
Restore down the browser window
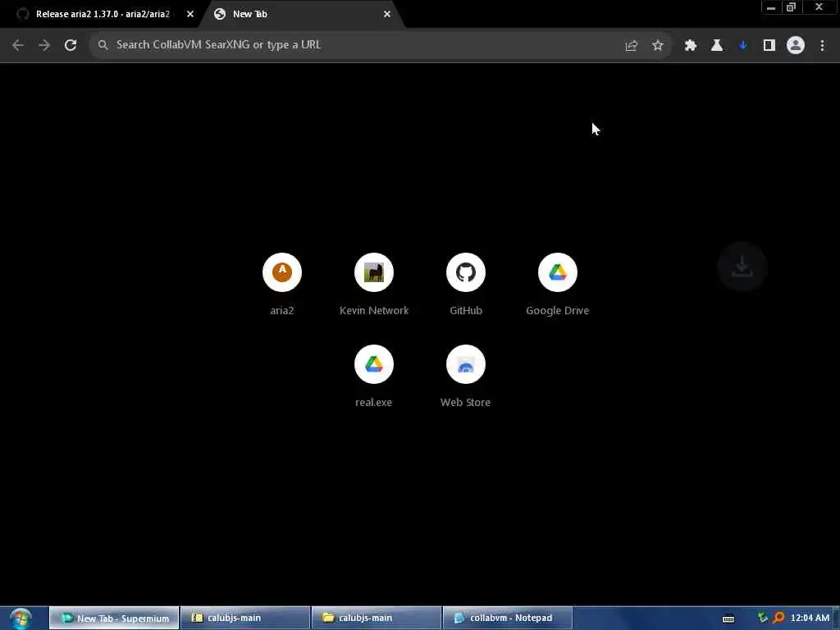792,7
